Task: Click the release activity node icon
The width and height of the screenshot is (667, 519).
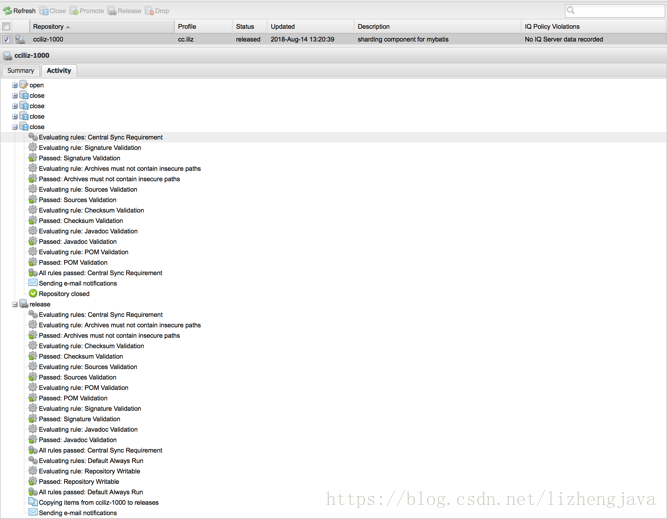Action: (24, 304)
